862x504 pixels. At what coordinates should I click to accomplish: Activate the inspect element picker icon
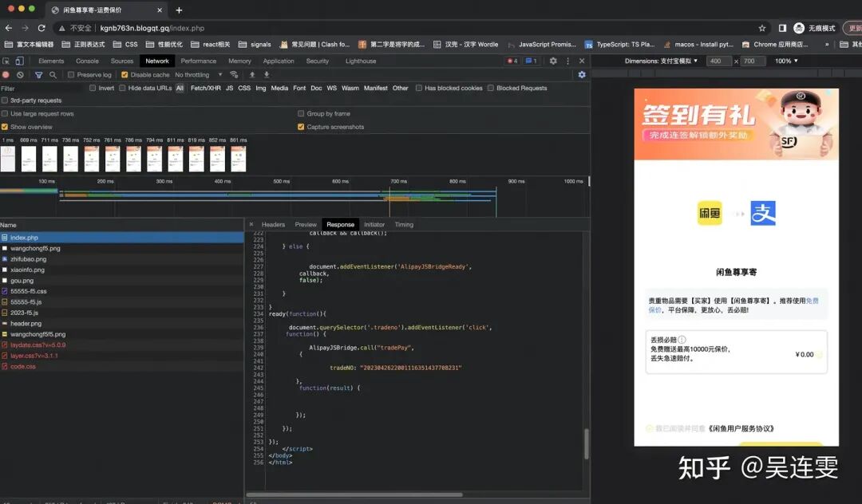point(6,61)
